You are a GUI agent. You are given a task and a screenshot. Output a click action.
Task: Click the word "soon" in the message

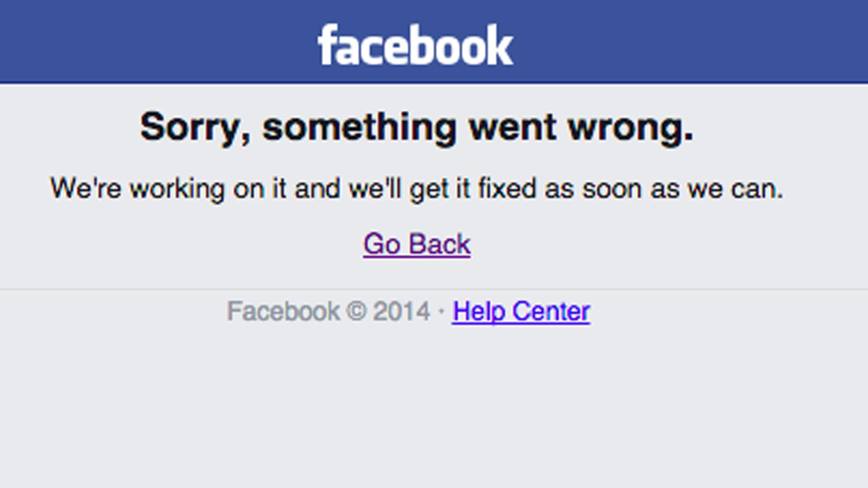pyautogui.click(x=612, y=188)
